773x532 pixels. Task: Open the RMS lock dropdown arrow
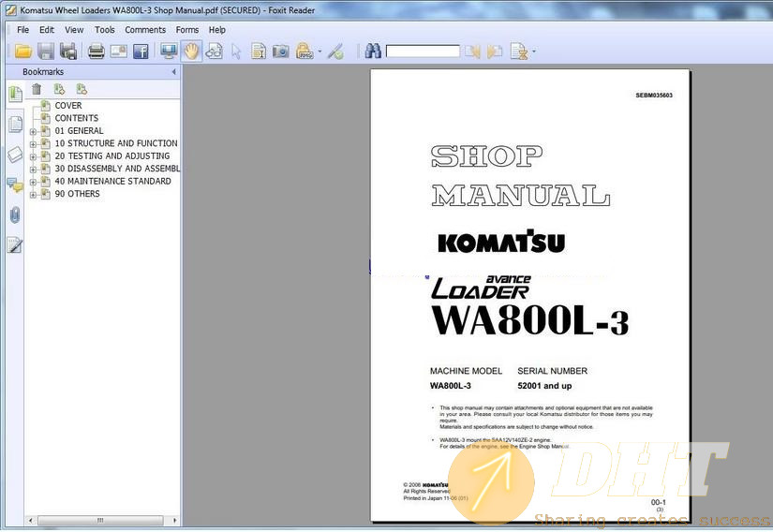(320, 52)
